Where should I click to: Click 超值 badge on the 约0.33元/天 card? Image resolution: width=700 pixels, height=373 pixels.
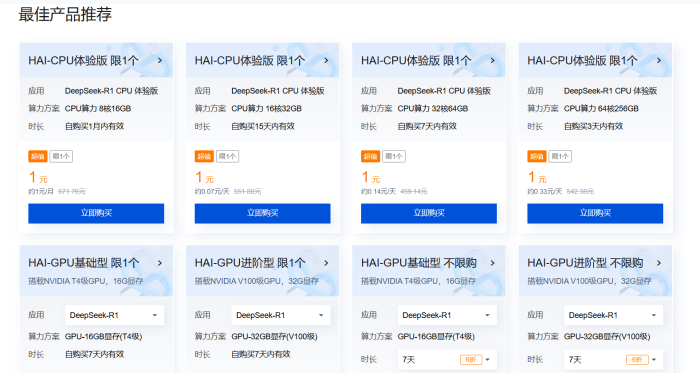pyautogui.click(x=537, y=156)
